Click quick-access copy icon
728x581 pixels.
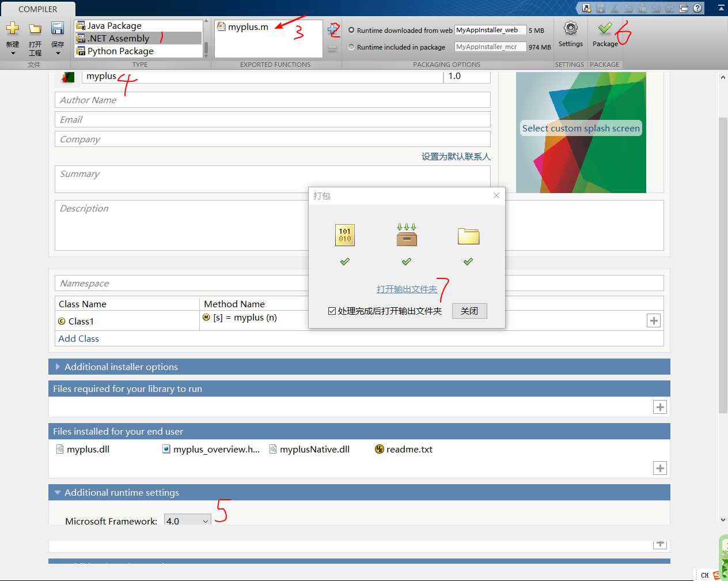click(628, 8)
